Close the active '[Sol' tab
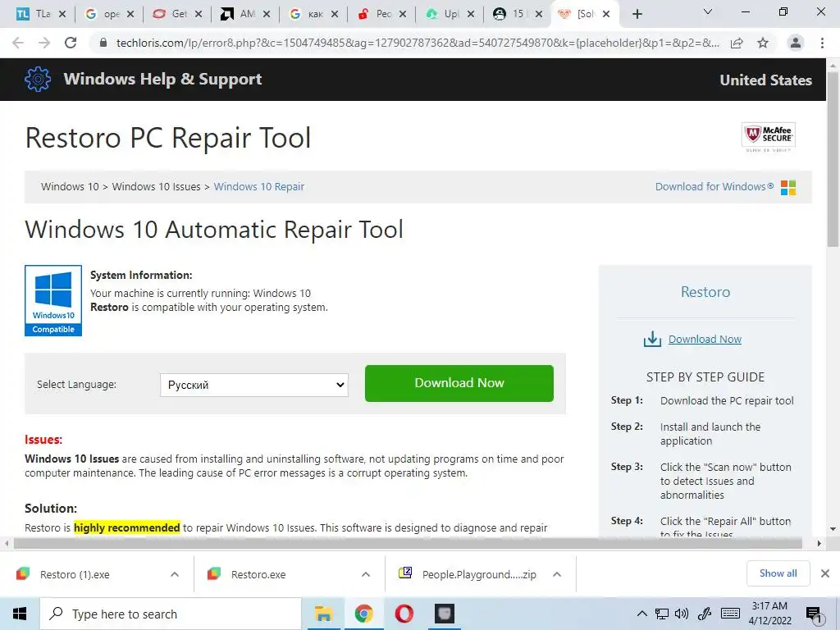Viewport: 840px width, 630px height. coord(606,14)
